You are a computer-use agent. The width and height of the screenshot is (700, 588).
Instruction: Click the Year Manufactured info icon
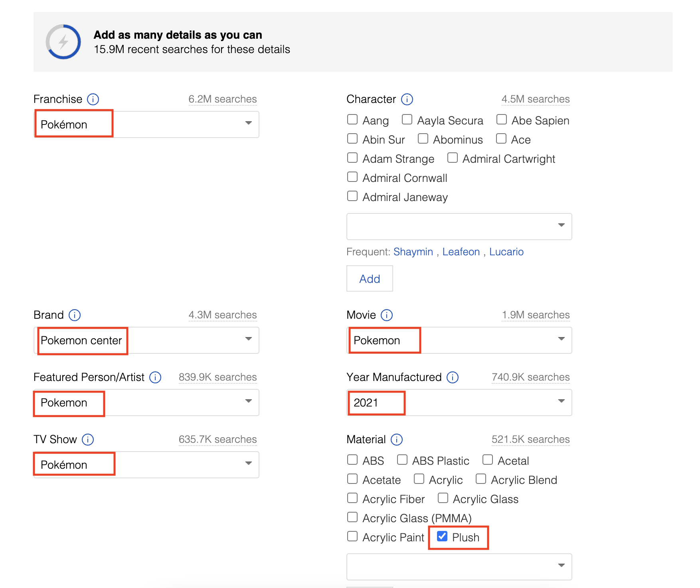coord(453,377)
